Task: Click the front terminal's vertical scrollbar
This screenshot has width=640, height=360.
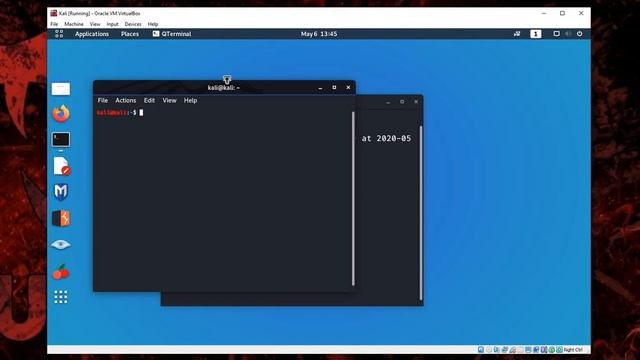Action: point(353,198)
